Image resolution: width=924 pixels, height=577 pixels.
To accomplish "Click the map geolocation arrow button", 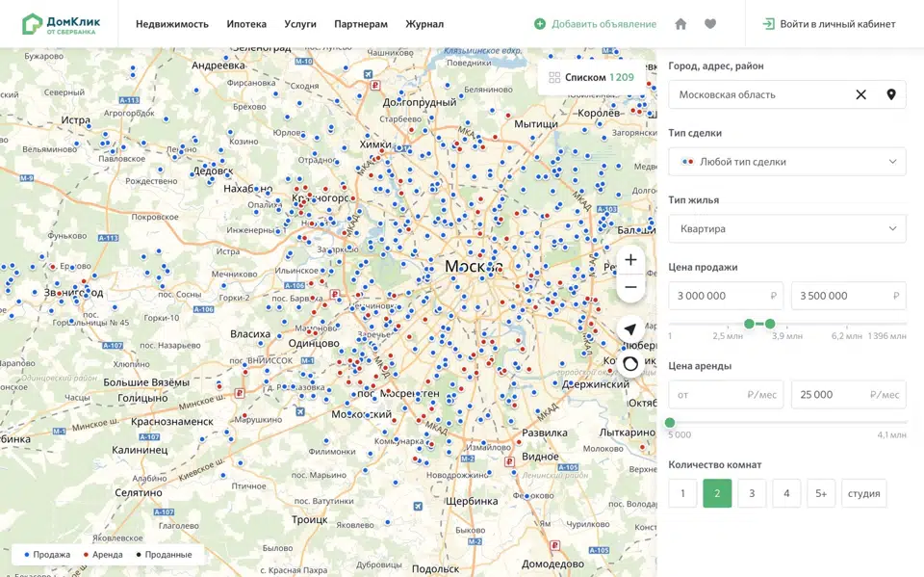I will pos(629,329).
